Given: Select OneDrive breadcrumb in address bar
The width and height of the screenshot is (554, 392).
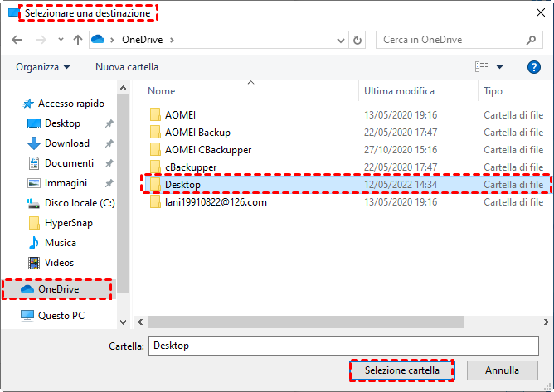Looking at the screenshot, I should [143, 40].
